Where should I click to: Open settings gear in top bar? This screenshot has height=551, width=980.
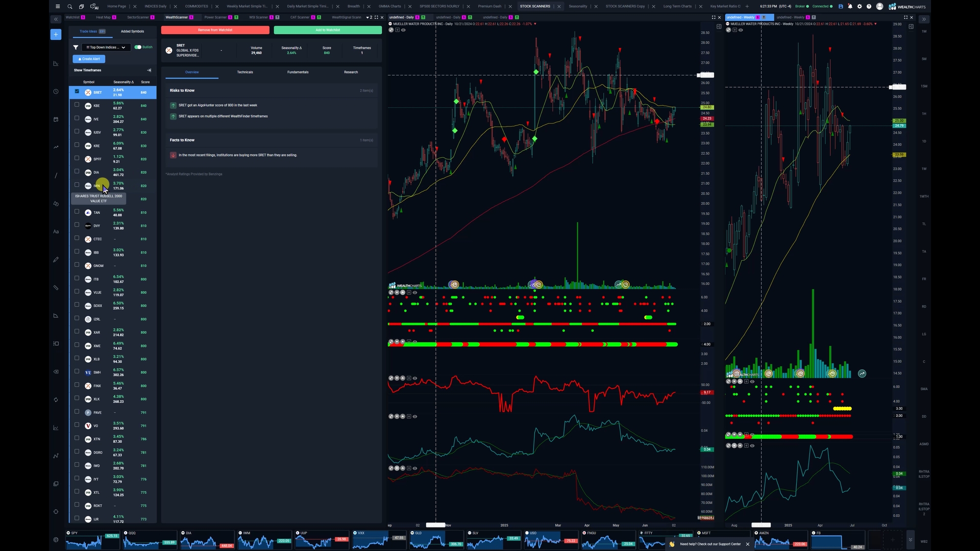(x=860, y=7)
